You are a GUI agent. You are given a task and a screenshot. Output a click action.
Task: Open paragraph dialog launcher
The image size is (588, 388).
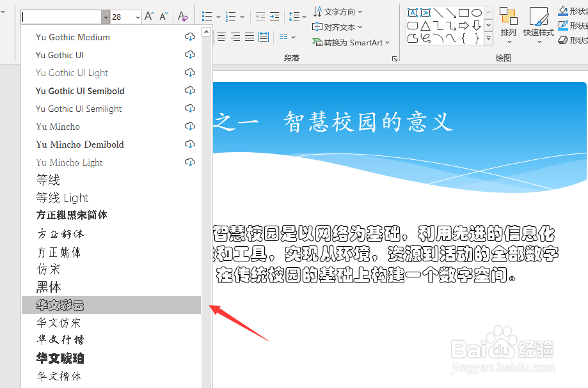395,58
